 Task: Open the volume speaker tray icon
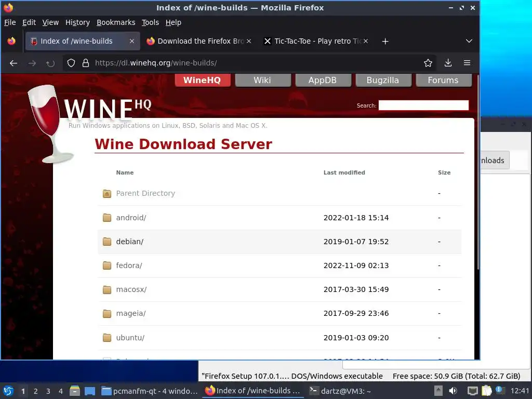click(x=453, y=391)
